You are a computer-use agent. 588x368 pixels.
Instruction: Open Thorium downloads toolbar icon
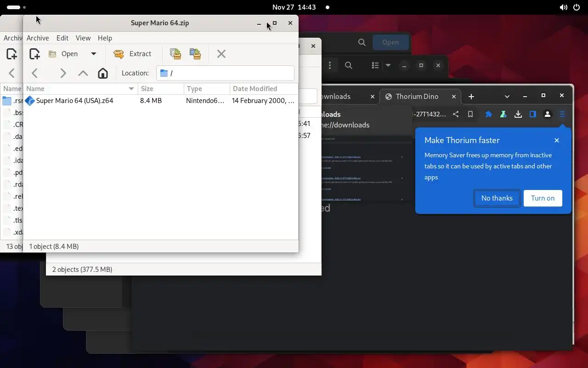(518, 115)
